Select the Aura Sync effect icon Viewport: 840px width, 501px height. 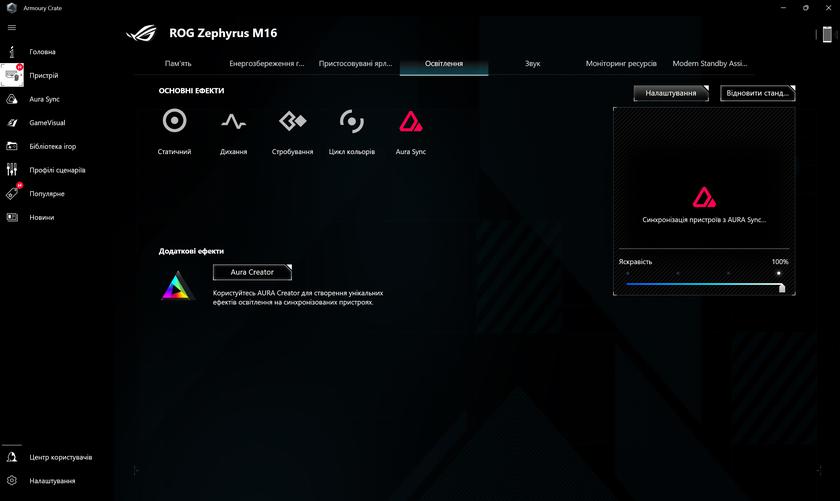(411, 122)
